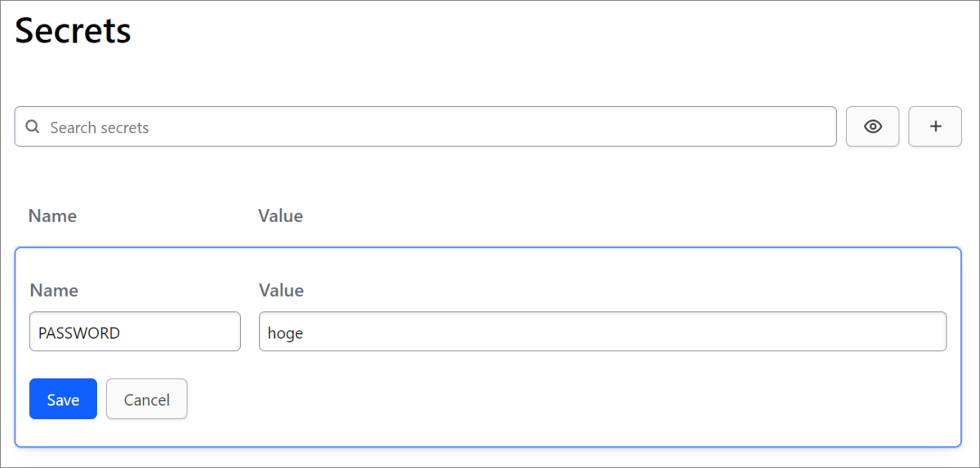The image size is (980, 468).
Task: Click the empty area right of the Cancel button
Action: pyautogui.click(x=572, y=399)
